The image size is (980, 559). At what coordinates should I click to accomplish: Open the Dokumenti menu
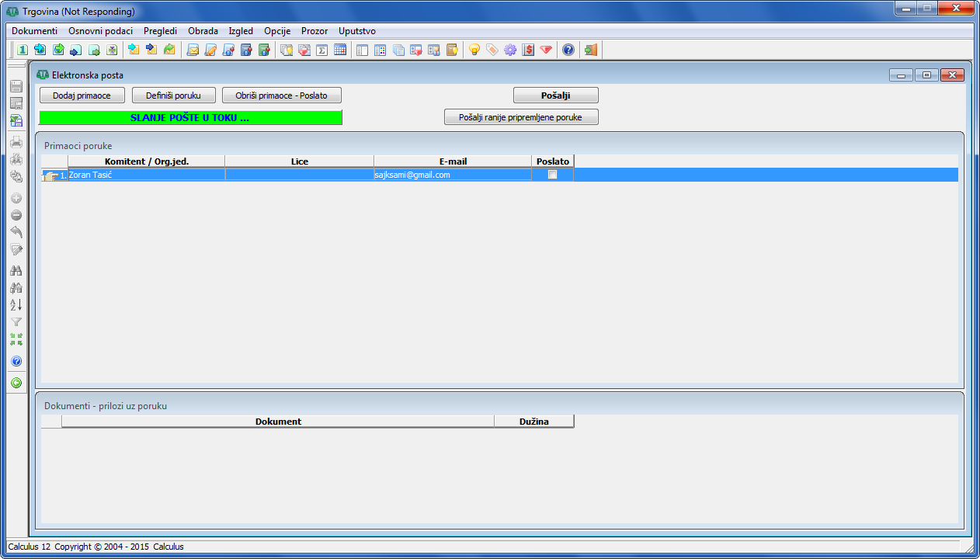tap(35, 31)
